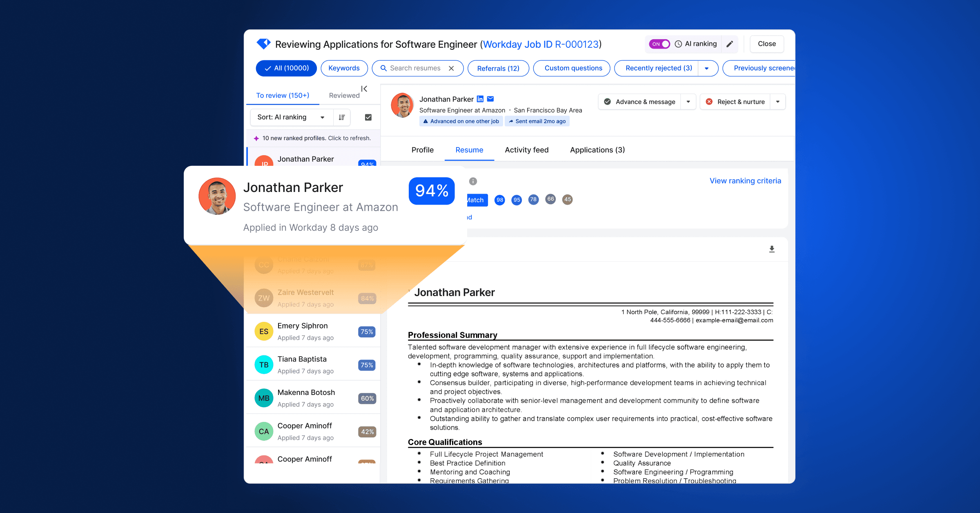Click the clock icon next to AI ranking

[678, 44]
